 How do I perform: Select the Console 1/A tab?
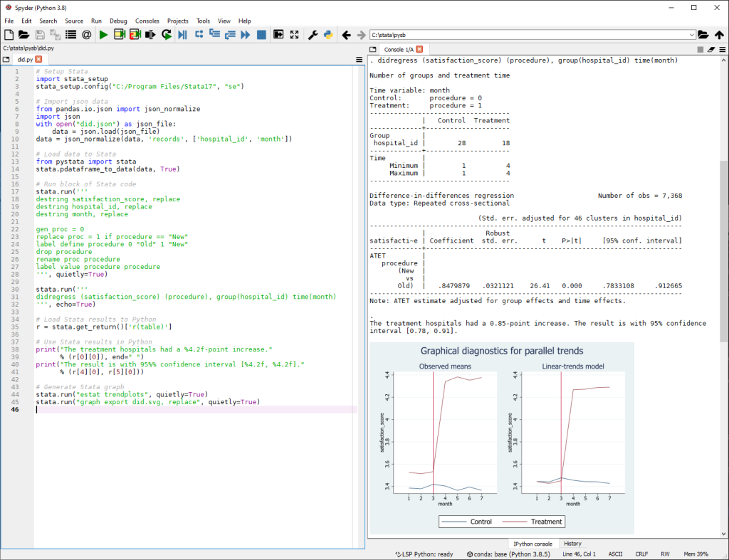(399, 49)
